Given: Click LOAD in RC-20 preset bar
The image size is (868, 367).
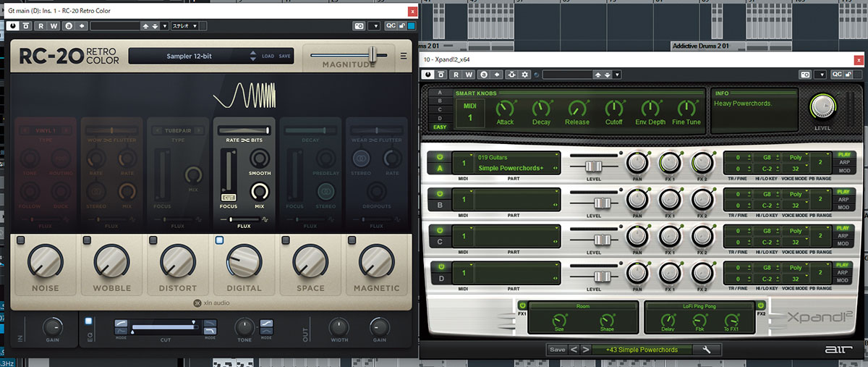Looking at the screenshot, I should (x=268, y=56).
